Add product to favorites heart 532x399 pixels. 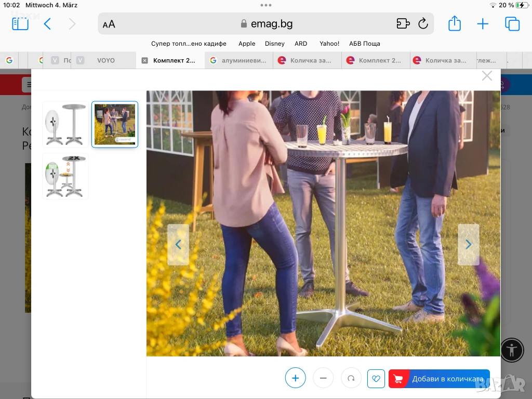[376, 378]
